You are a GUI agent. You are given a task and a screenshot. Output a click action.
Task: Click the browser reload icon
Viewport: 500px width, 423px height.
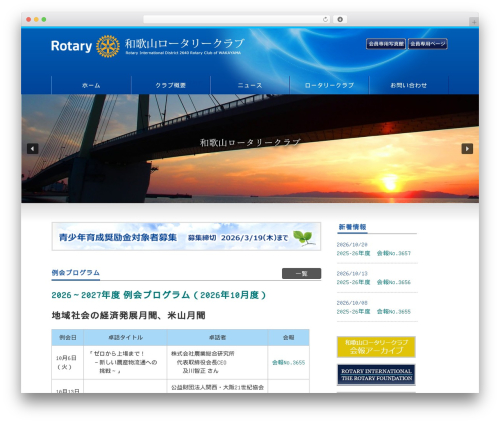[x=325, y=20]
